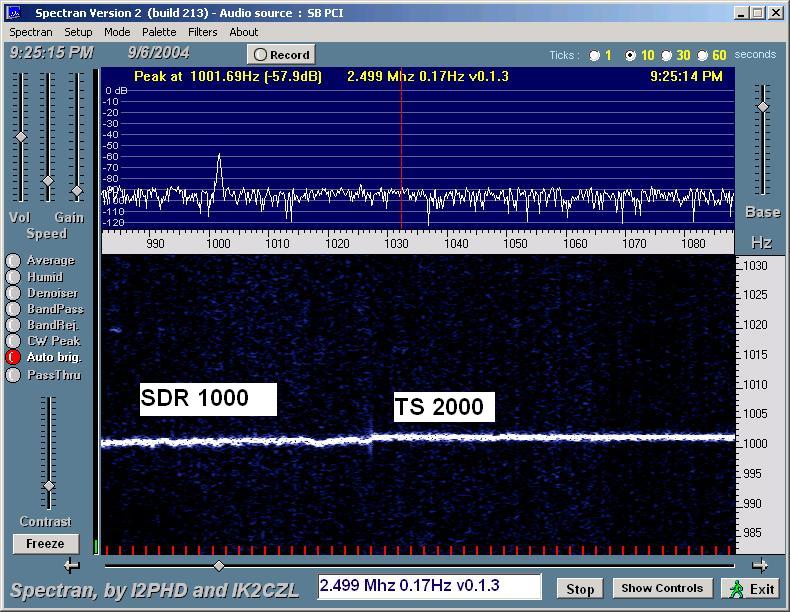Open the Filters menu
Image resolution: width=790 pixels, height=612 pixels.
[x=203, y=32]
